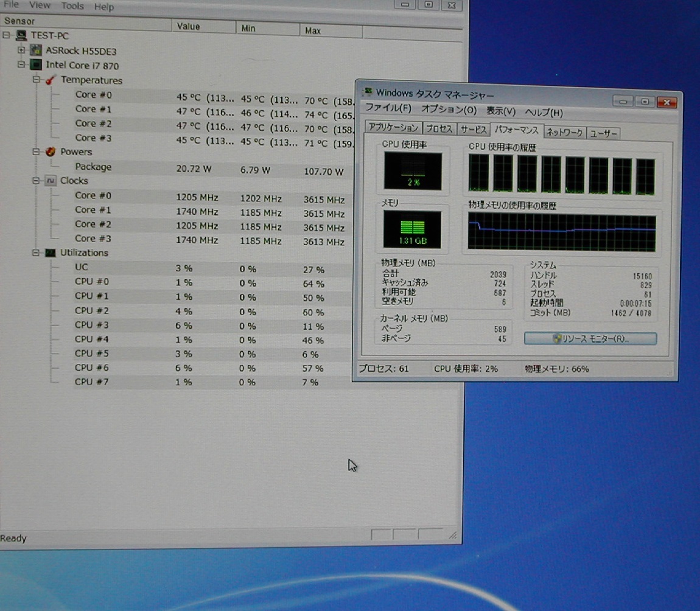Click the 0:00:07:15 uptime value
Image resolution: width=700 pixels, height=611 pixels.
point(635,304)
